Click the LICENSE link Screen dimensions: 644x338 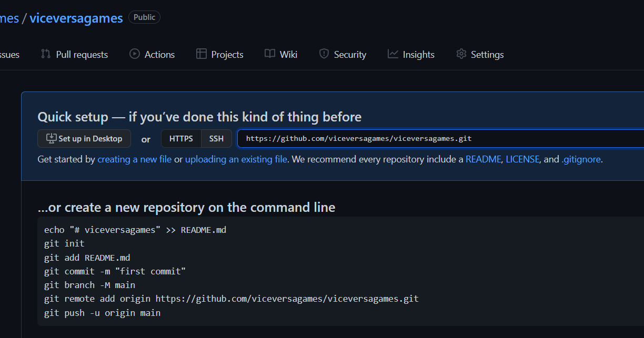click(x=522, y=159)
